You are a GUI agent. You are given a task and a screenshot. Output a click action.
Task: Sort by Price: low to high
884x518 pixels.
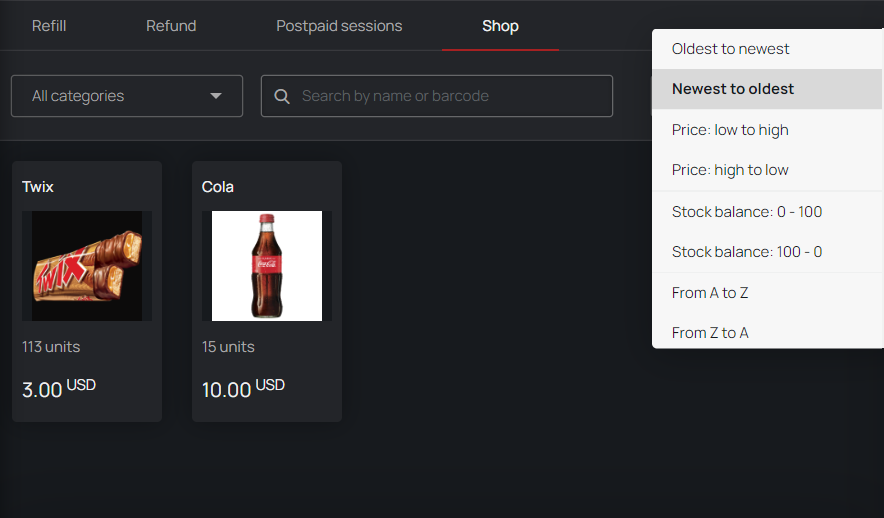click(x=767, y=130)
